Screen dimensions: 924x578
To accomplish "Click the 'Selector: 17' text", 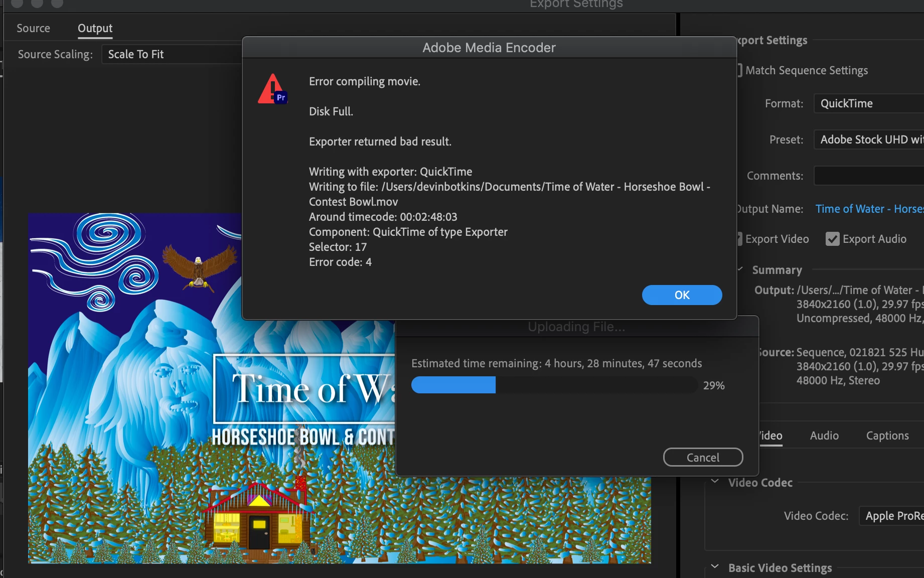I will pyautogui.click(x=338, y=247).
